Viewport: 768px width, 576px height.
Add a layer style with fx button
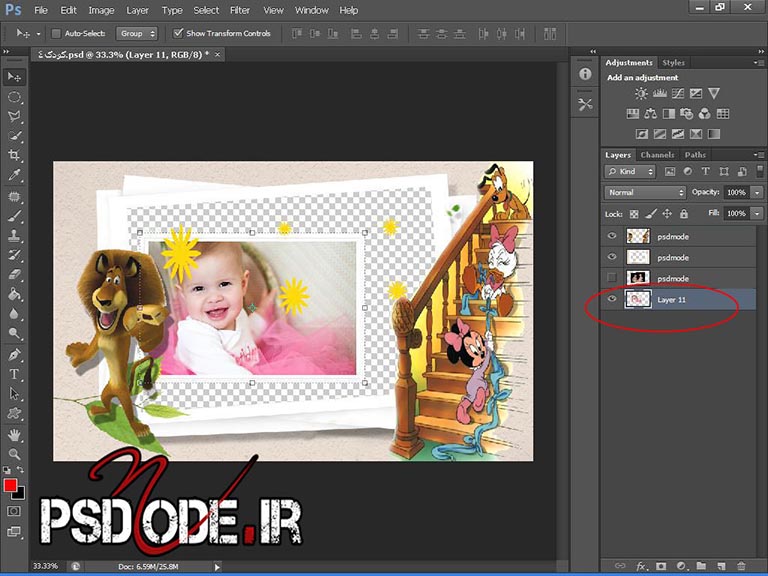point(641,566)
